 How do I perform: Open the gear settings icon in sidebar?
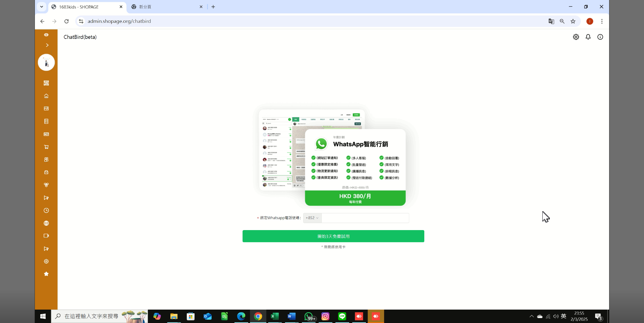46,261
